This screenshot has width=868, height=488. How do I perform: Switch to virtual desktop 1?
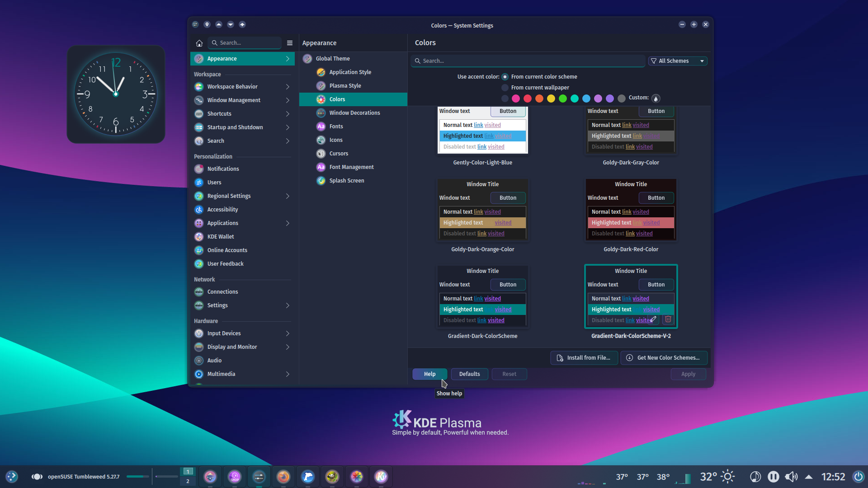(x=188, y=471)
